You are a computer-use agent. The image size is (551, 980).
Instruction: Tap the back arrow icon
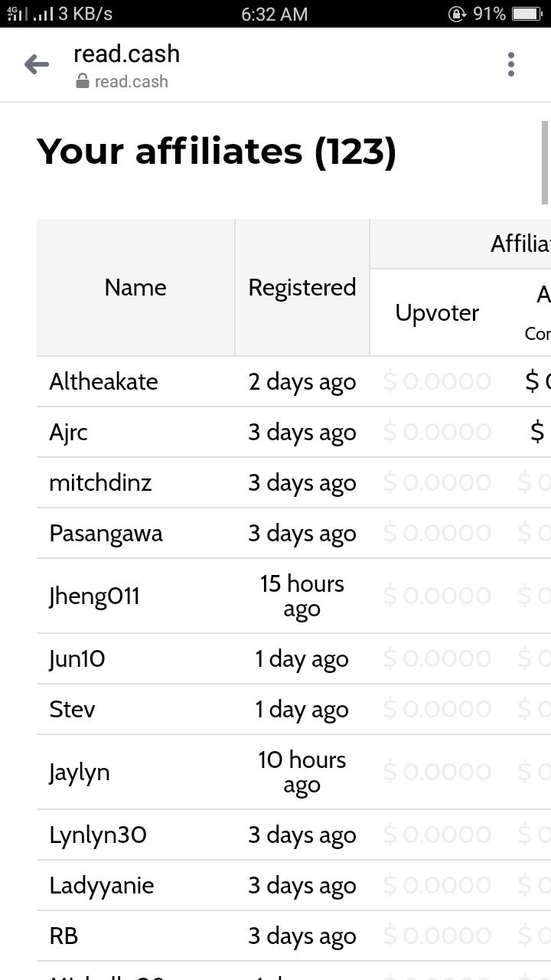point(37,65)
